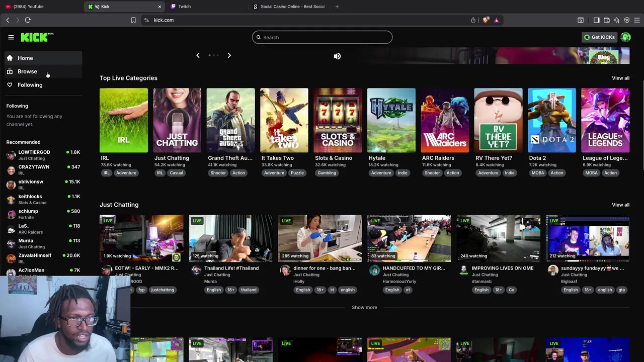The width and height of the screenshot is (644, 362).
Task: Open the user profile avatar
Action: pos(625,37)
